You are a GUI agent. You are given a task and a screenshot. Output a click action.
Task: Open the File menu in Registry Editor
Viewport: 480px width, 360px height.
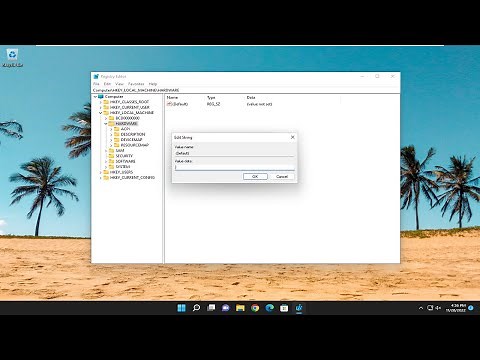pyautogui.click(x=96, y=84)
